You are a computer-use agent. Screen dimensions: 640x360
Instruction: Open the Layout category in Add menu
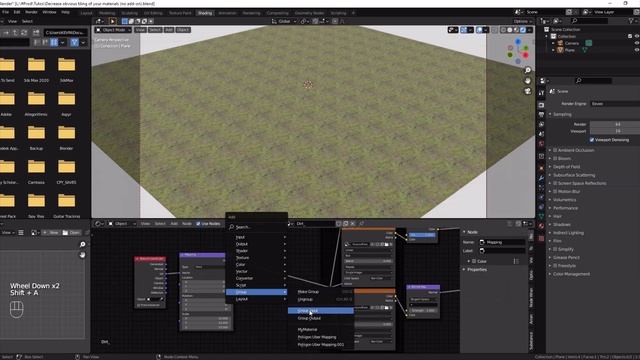point(257,299)
